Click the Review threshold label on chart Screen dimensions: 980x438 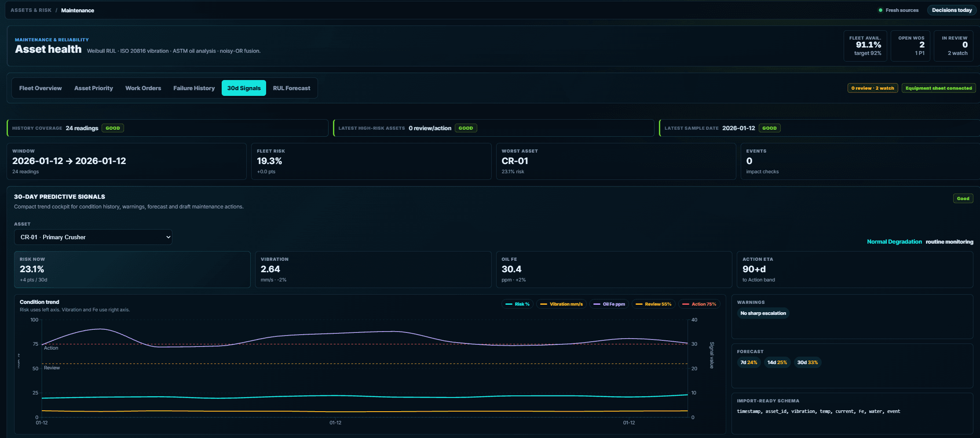pos(52,368)
